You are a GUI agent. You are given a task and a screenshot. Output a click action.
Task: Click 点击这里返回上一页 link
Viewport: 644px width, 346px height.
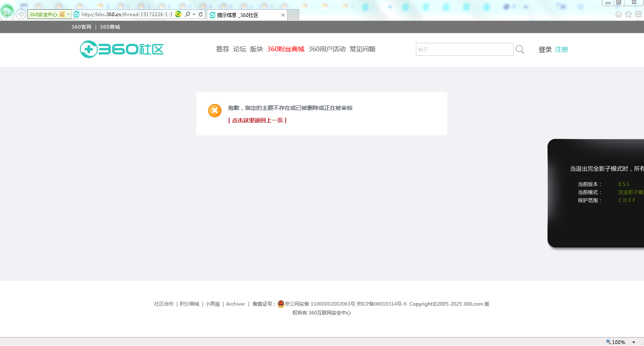tap(258, 120)
